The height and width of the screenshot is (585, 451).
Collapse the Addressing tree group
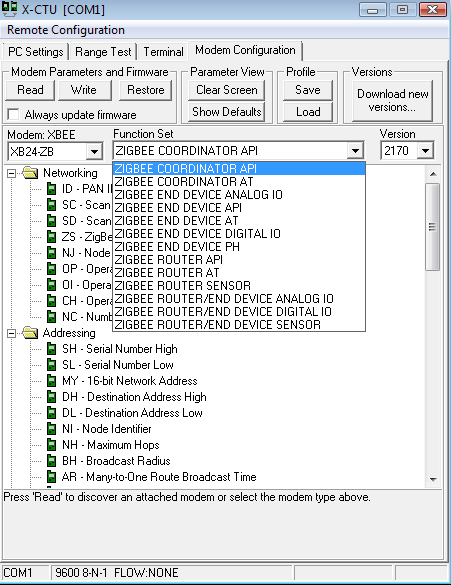point(12,333)
